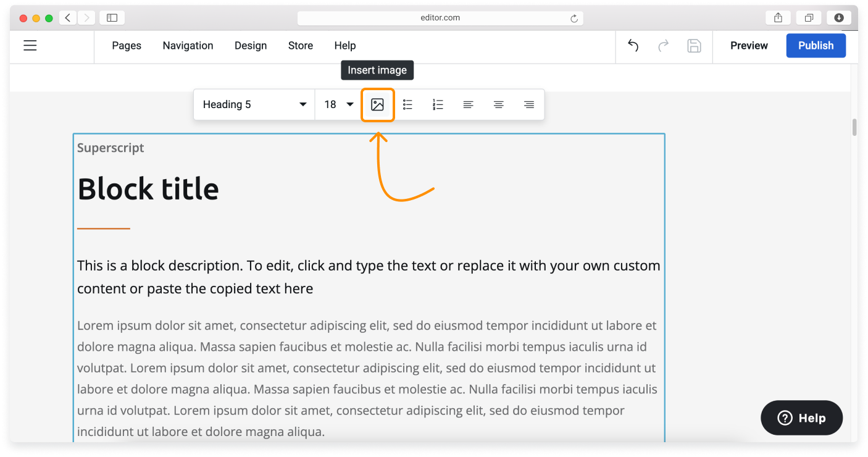Viewport: 868px width, 457px height.
Task: Go back in browser history
Action: [x=68, y=18]
